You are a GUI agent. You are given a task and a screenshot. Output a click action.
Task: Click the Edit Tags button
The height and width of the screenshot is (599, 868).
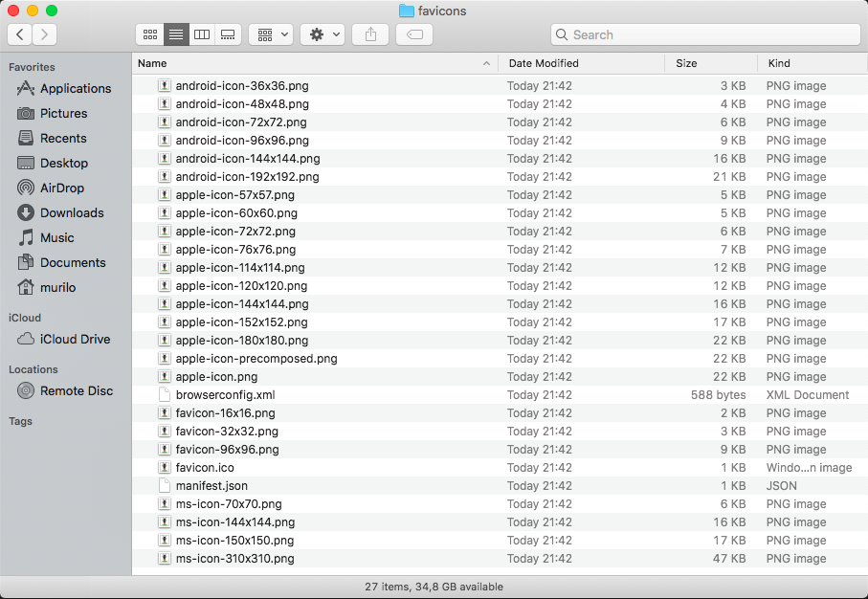coord(413,34)
